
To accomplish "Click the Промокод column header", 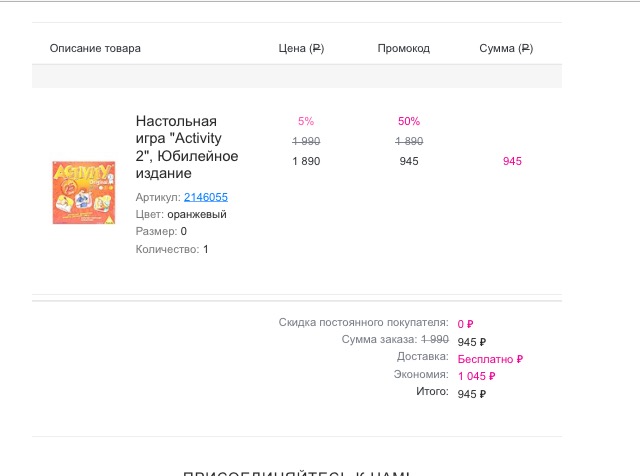I will tap(404, 48).
